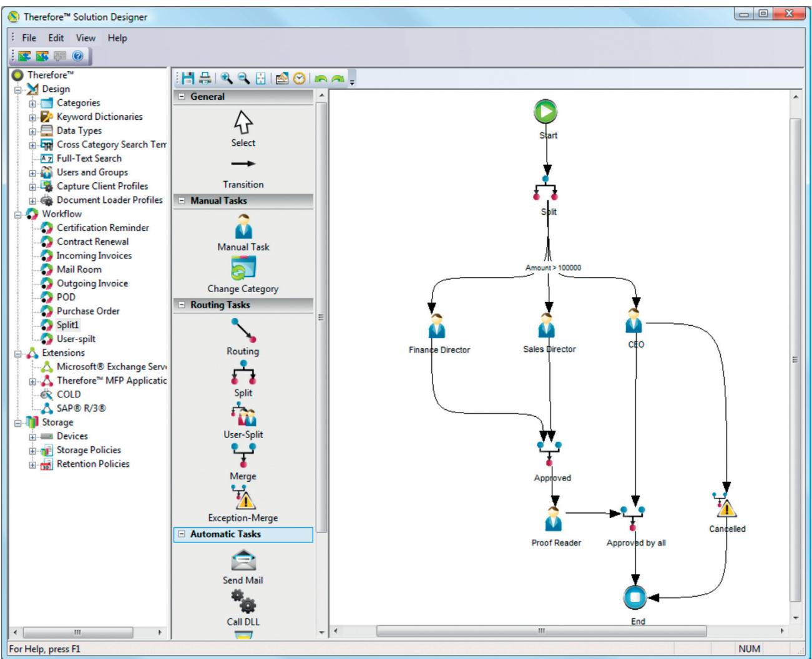This screenshot has height=659, width=812.
Task: Select the Approved merge node
Action: (x=549, y=454)
